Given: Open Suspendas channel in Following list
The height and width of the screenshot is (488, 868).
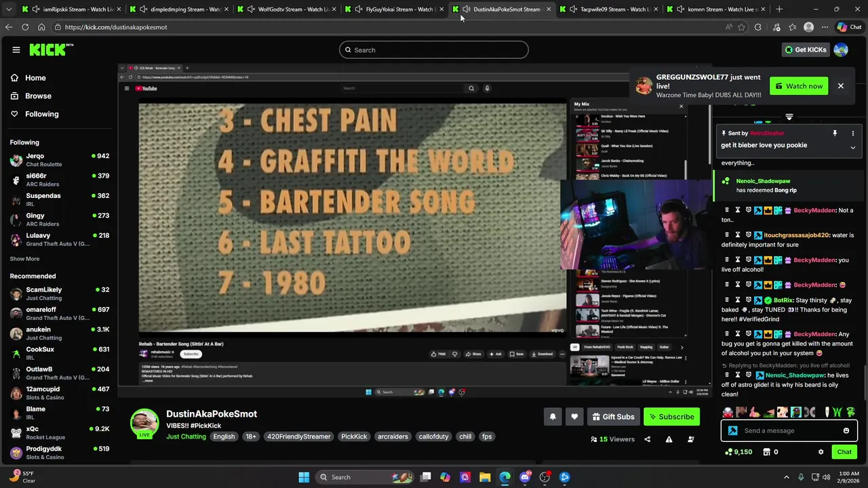Looking at the screenshot, I should [60, 200].
